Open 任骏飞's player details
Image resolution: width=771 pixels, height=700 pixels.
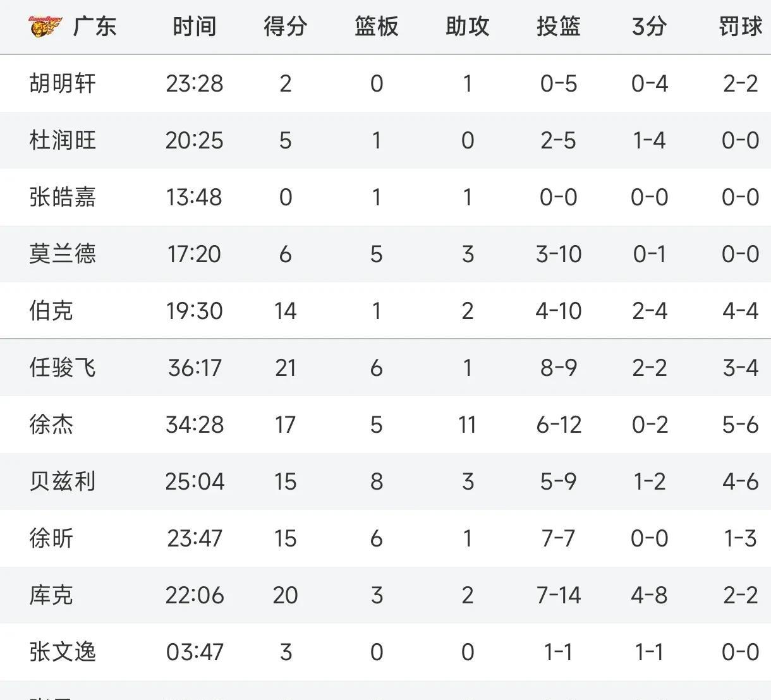63,368
